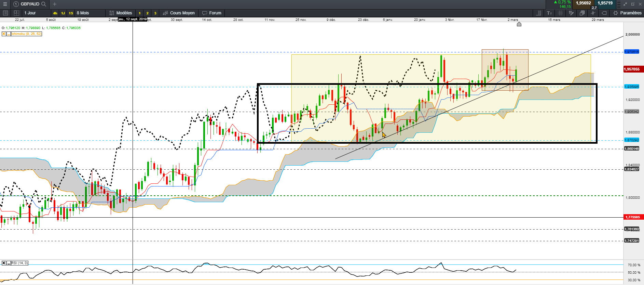Open the Modèles templates menu

pyautogui.click(x=121, y=13)
